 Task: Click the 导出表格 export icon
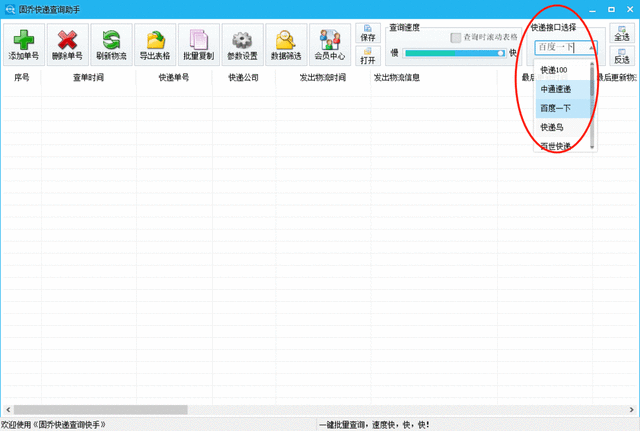[155, 40]
